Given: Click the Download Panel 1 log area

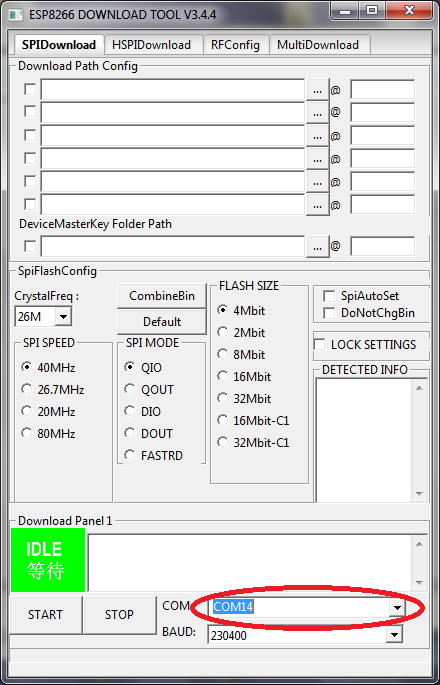Looking at the screenshot, I should 250,563.
